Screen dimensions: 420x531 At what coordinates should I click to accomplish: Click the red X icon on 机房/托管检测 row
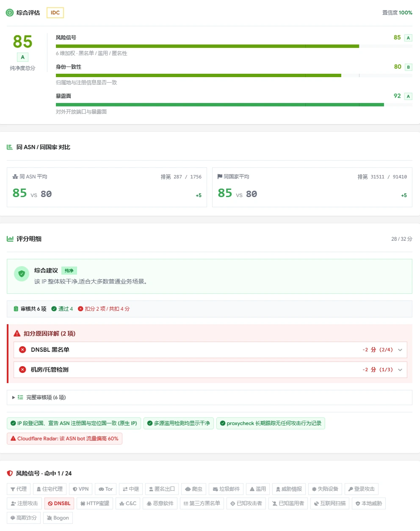pos(23,370)
